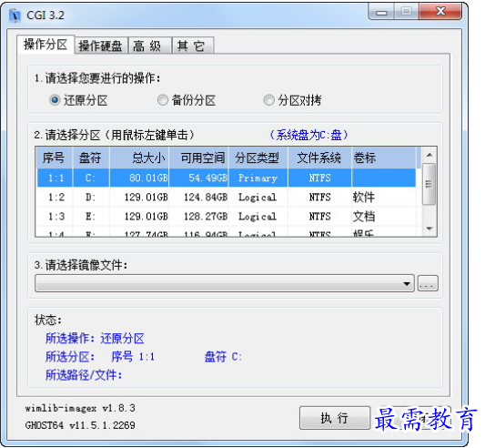This screenshot has height=448, width=485.
Task: Click the 序号 column header
Action: pos(54,158)
